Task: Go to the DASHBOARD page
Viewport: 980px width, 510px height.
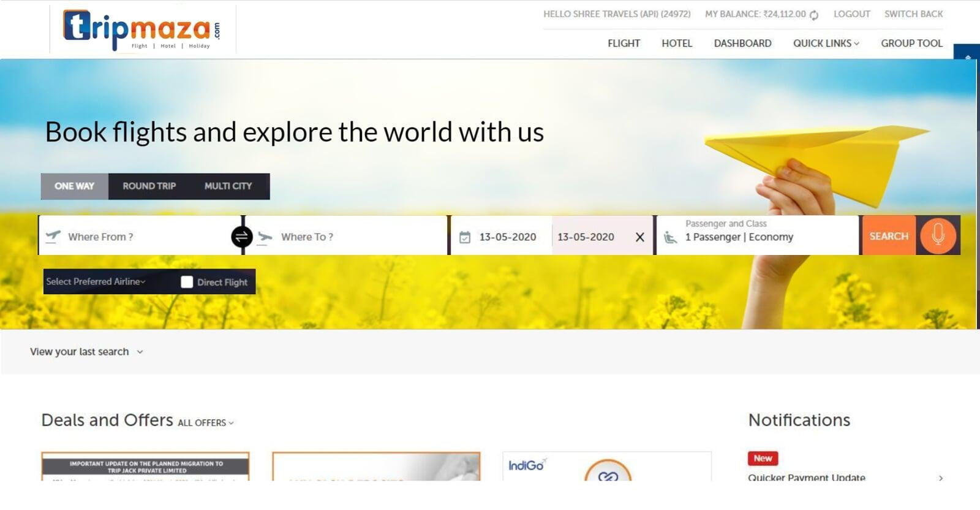Action: pyautogui.click(x=742, y=44)
